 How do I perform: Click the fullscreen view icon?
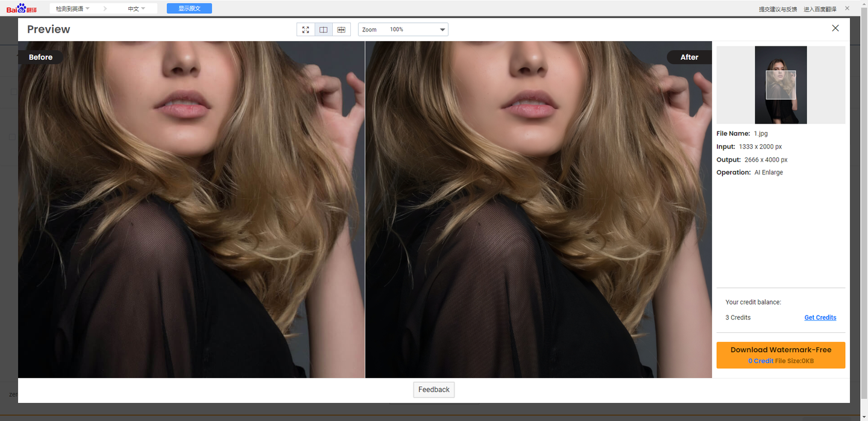(x=306, y=30)
